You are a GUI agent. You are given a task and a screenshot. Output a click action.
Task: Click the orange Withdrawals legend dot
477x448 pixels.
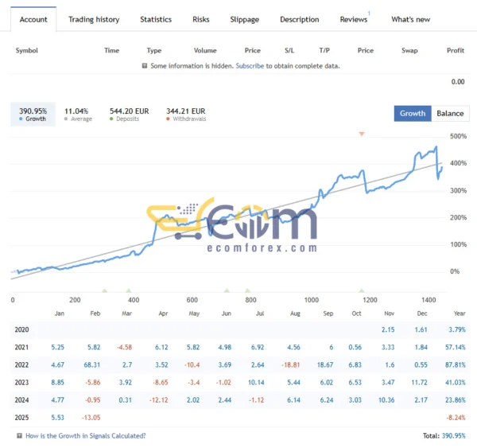[x=168, y=119]
